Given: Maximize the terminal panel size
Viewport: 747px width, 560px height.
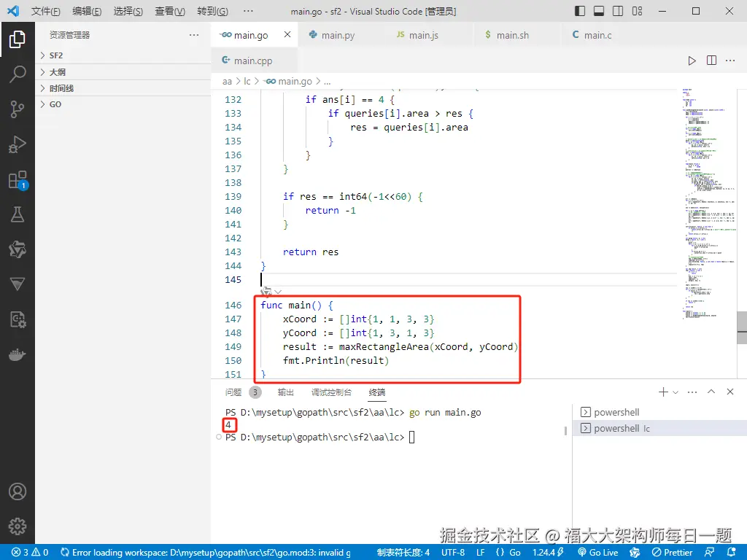Looking at the screenshot, I should click(711, 392).
